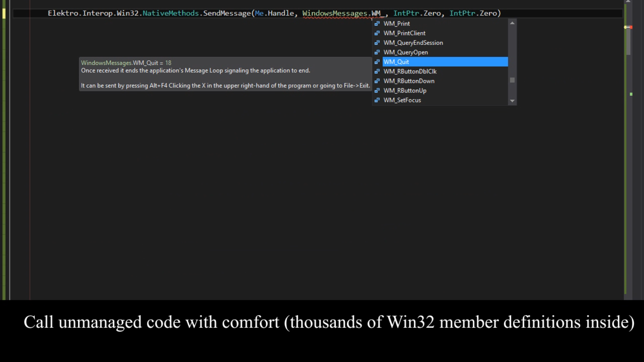
Task: Choose WM_QueryEndSession in the IntelliSense list
Action: pyautogui.click(x=414, y=42)
